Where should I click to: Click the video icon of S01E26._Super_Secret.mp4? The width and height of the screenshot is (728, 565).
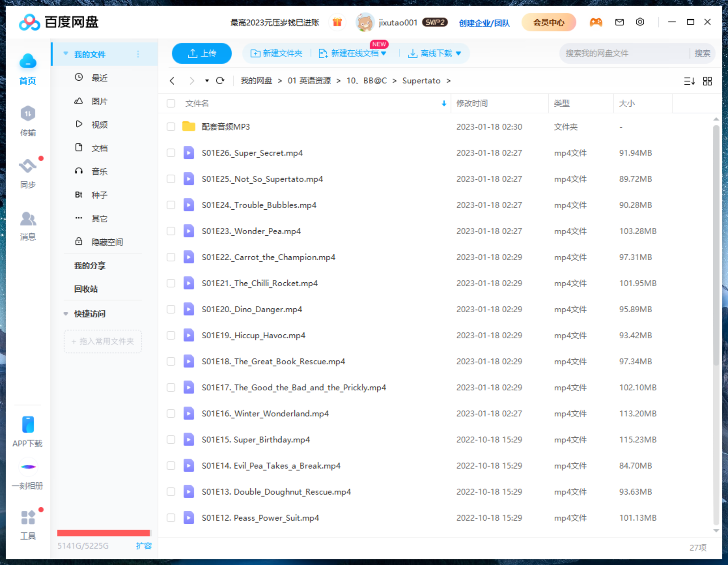[188, 152]
